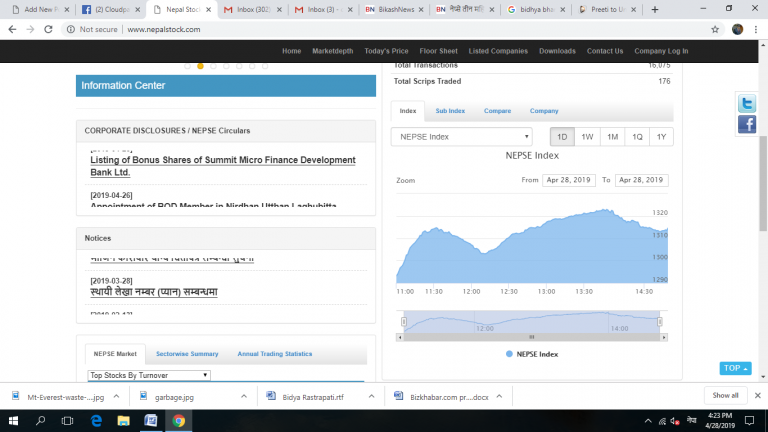768x432 pixels.
Task: Click chart navigator scrollbar thumb
Action: [x=531, y=337]
